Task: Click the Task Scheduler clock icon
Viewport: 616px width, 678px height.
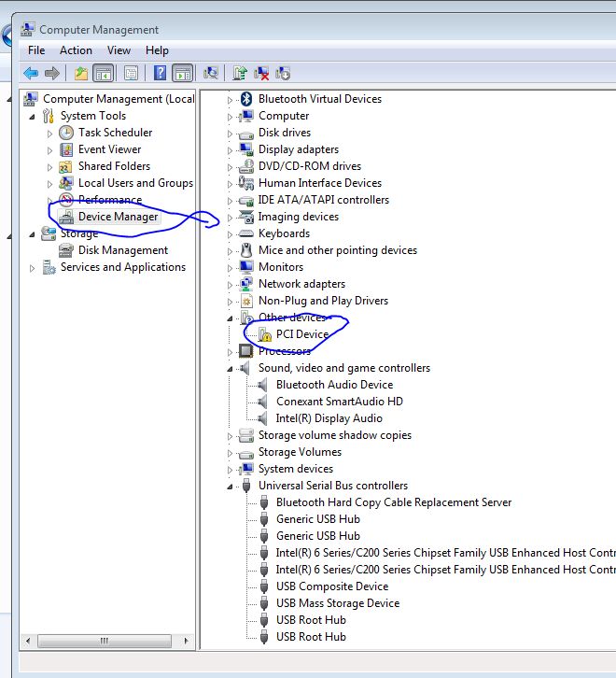Action: pos(66,133)
